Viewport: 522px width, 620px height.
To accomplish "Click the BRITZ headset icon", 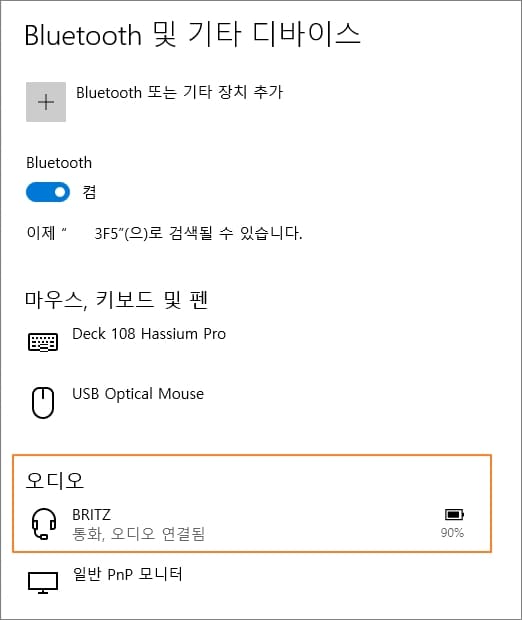I will pos(44,524).
